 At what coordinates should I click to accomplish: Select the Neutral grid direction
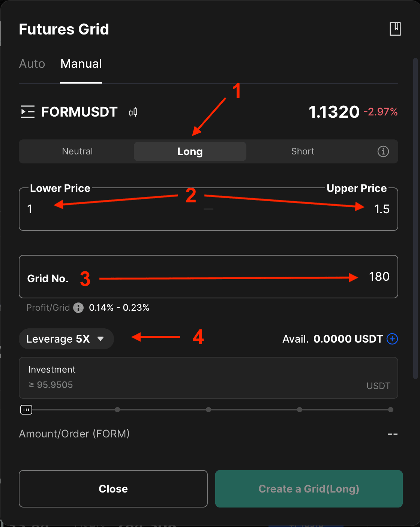coord(77,151)
